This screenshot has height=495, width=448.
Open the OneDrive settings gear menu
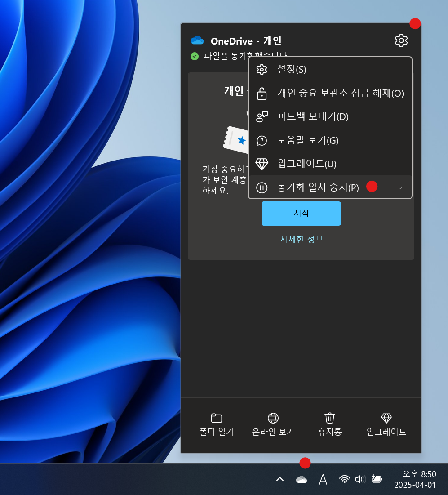tap(401, 40)
